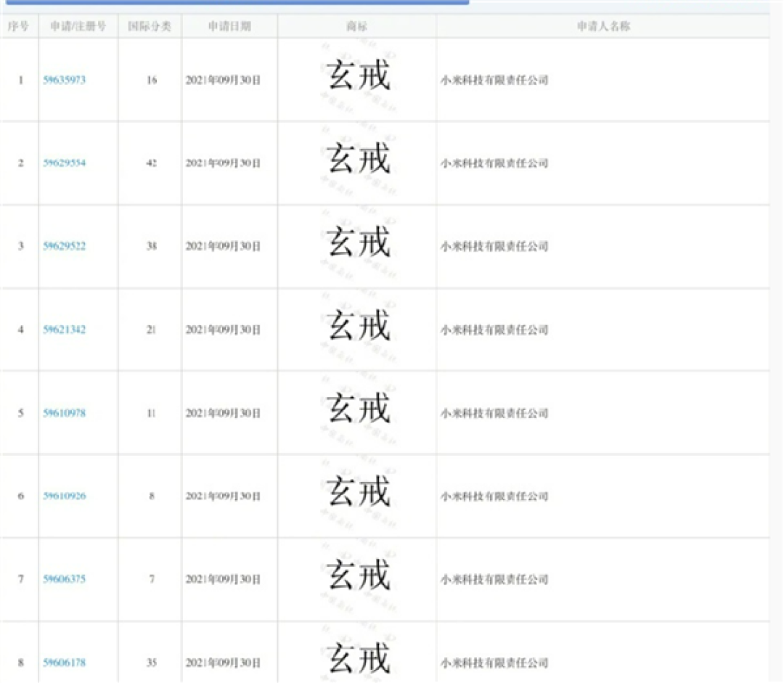This screenshot has height=683, width=784.
Task: Click sequence number 2 beside 59629554
Action: 20,163
